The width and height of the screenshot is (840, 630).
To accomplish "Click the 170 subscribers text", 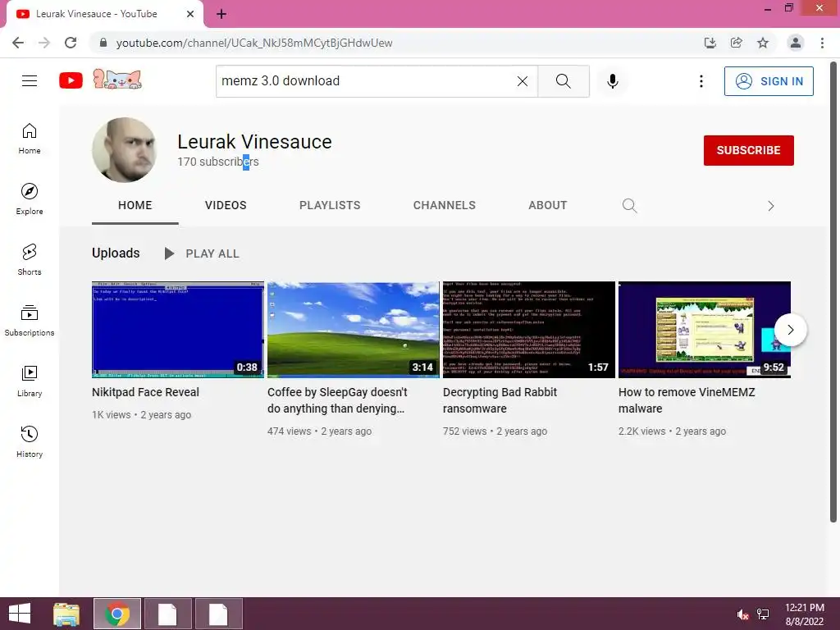I will point(218,162).
